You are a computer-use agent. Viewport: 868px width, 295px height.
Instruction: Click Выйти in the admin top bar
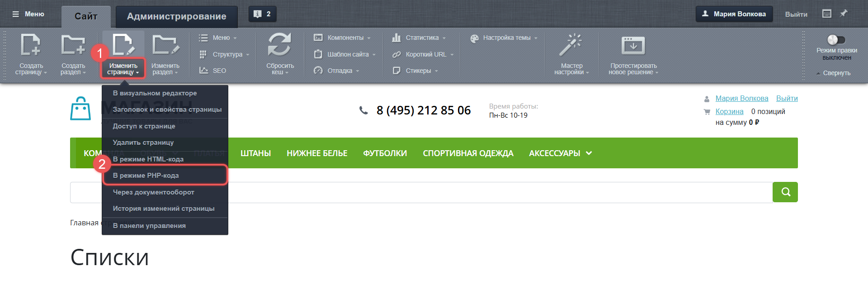[x=796, y=14]
